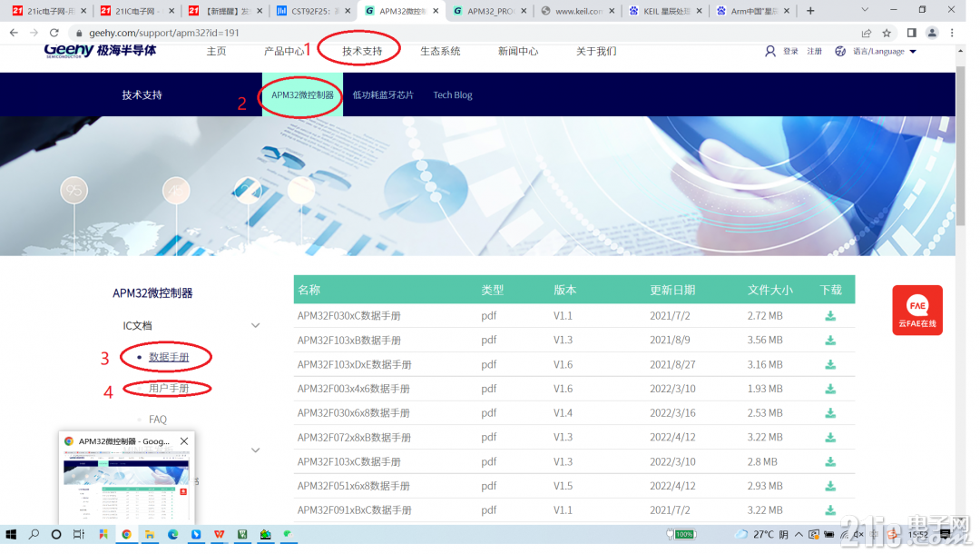Open the 产品中心 navigation menu
This screenshot has width=980, height=554.
coord(284,51)
